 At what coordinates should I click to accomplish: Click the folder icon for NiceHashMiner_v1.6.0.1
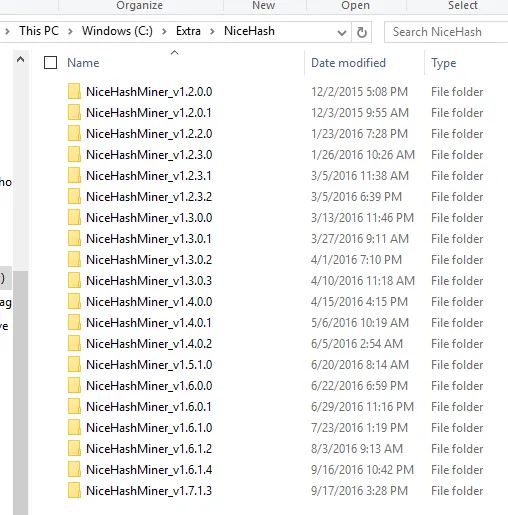tap(74, 406)
